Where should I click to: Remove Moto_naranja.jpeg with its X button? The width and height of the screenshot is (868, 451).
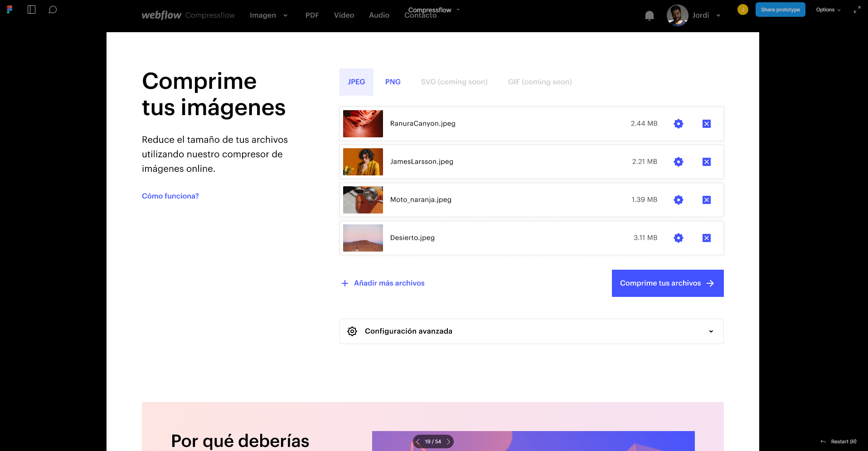(x=707, y=200)
